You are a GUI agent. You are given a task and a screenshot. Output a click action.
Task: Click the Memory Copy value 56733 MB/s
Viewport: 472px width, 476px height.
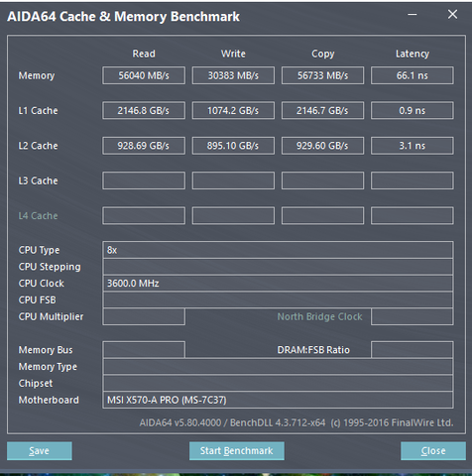point(322,75)
